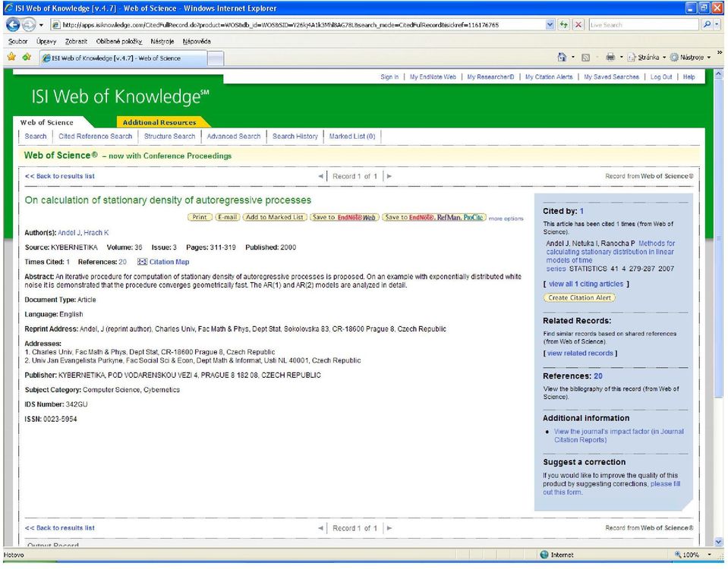Open the Advanced Search link
The image size is (728, 569).
click(x=234, y=137)
